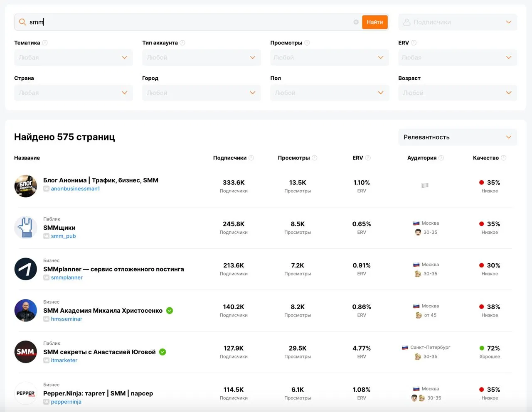Click the VK icon beside smmplanner

pyautogui.click(x=47, y=277)
